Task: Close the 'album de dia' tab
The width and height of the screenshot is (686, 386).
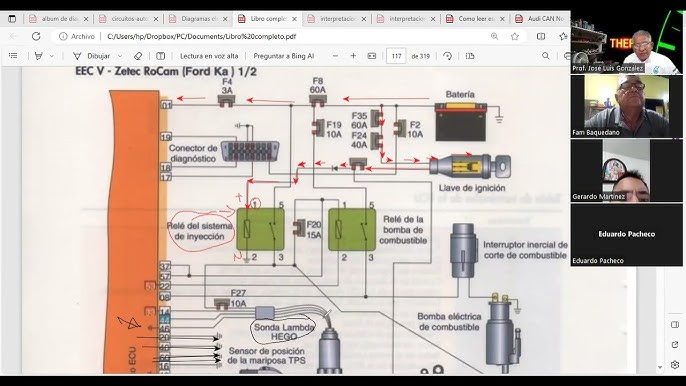Action: click(86, 19)
